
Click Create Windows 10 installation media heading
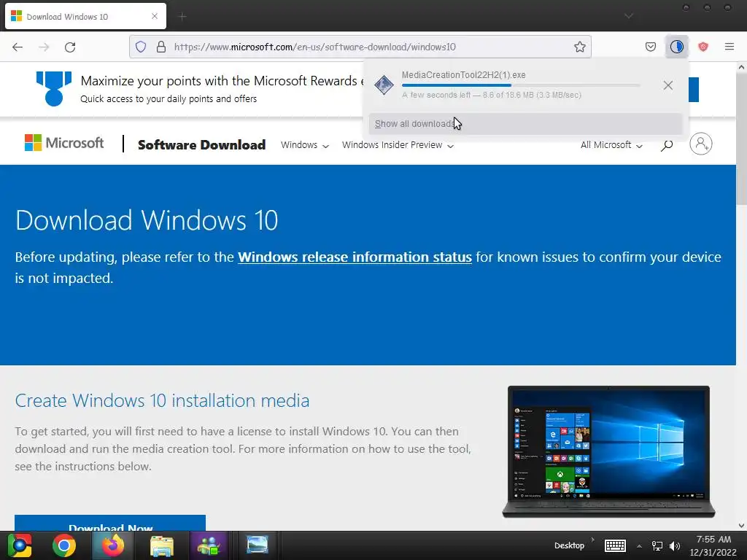(x=162, y=400)
